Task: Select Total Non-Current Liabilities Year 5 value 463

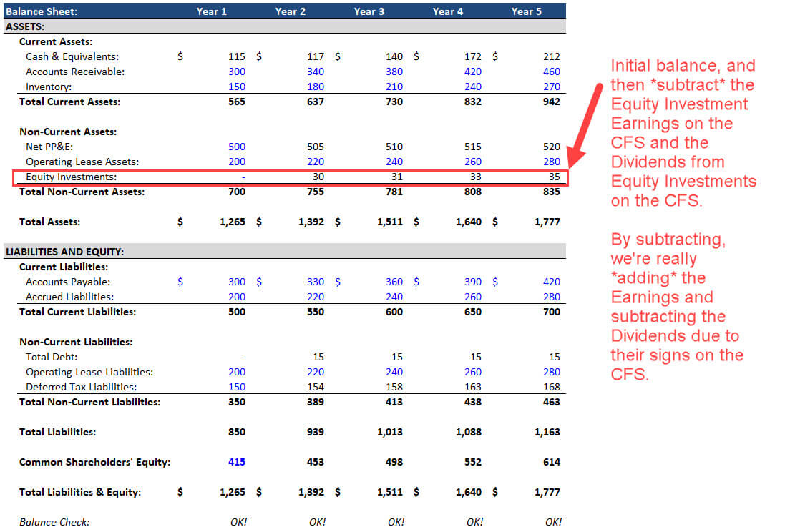Action: [x=552, y=402]
